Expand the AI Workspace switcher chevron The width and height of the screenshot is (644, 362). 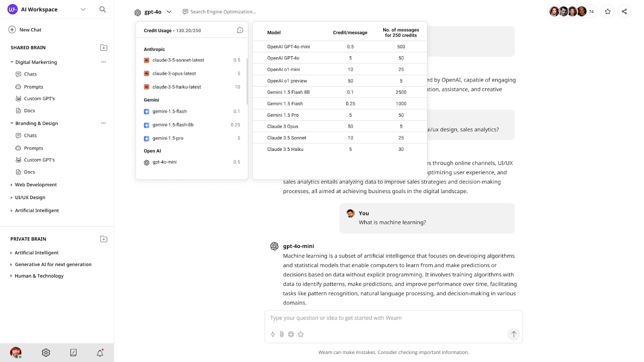pos(83,9)
